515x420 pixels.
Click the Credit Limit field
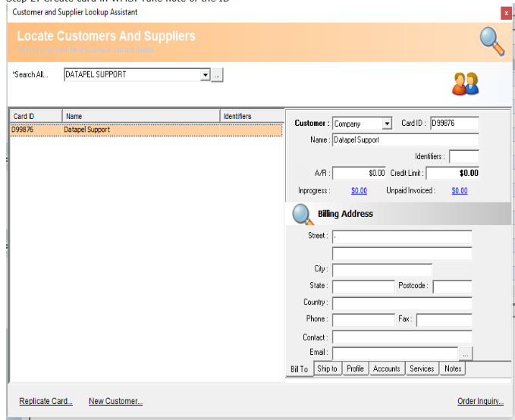[x=453, y=174]
